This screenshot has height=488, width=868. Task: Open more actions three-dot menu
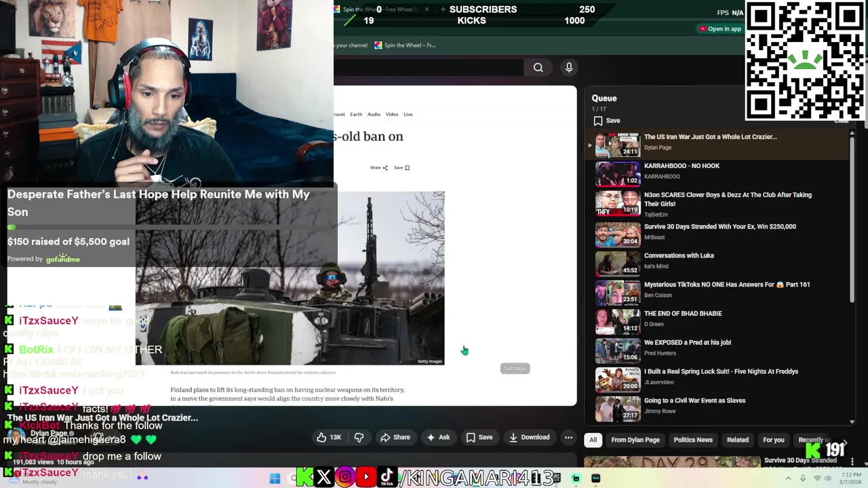click(568, 438)
